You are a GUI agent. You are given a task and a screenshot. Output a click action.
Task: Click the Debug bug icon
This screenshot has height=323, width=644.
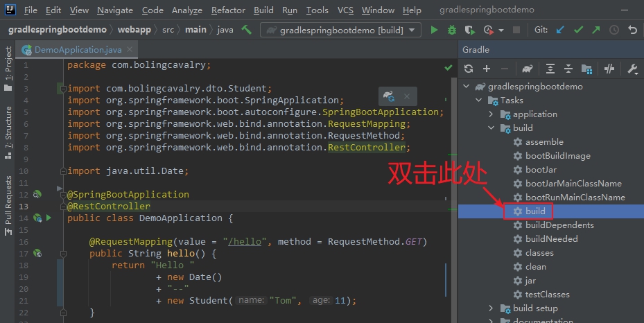coord(452,30)
